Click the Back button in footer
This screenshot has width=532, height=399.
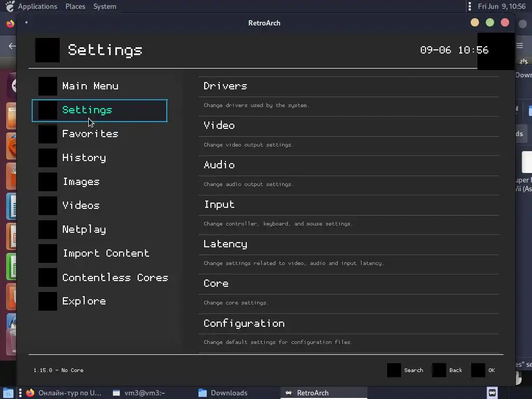447,370
